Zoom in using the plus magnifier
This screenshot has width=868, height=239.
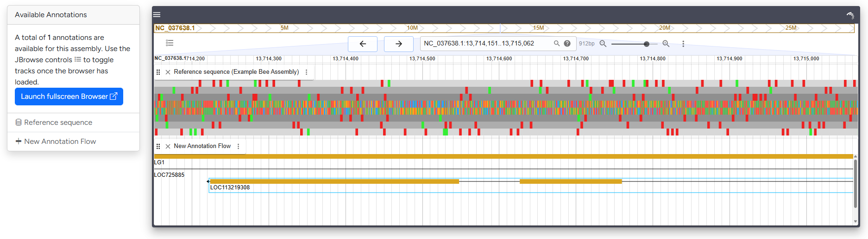(x=666, y=44)
